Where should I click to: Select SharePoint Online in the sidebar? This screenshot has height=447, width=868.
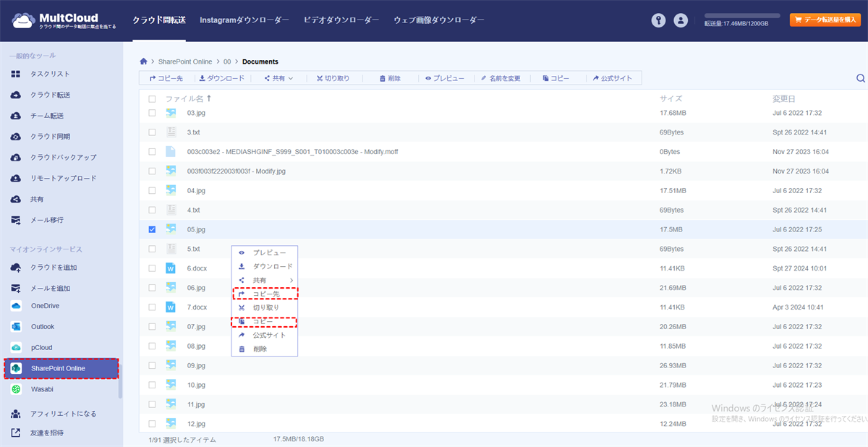pyautogui.click(x=61, y=368)
